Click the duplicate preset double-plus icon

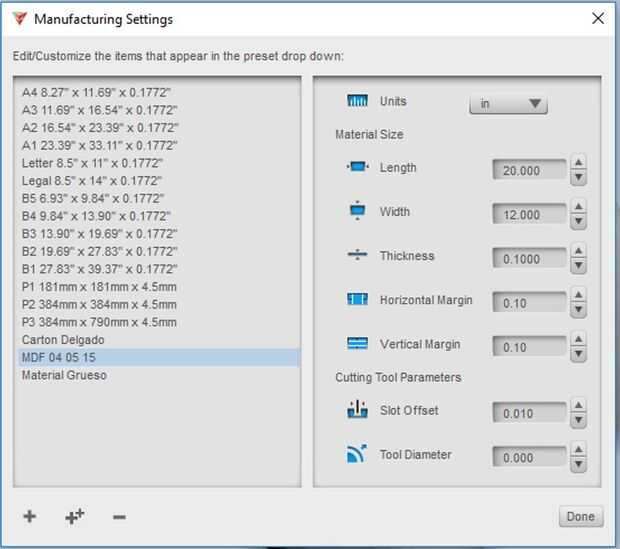click(74, 516)
